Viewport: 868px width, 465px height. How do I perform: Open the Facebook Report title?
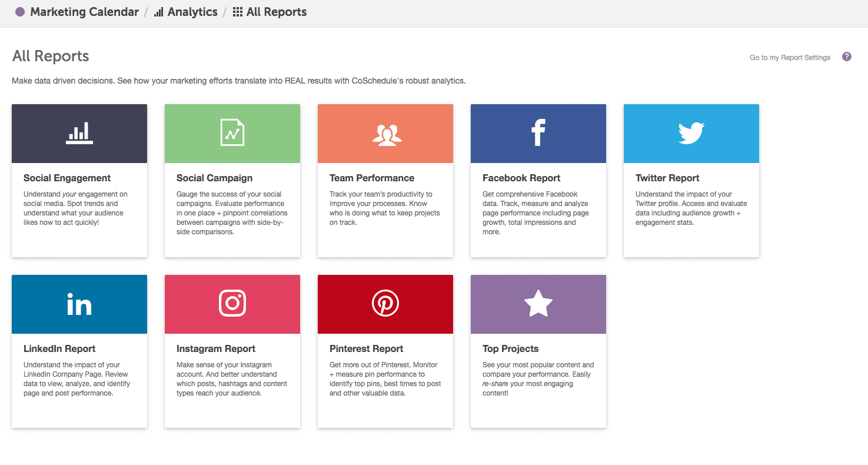coord(521,178)
